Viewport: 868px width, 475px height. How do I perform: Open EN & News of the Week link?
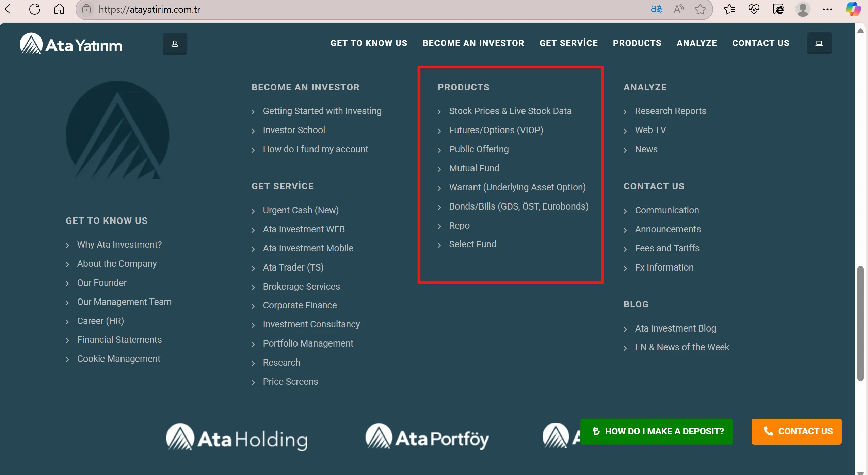click(x=682, y=347)
